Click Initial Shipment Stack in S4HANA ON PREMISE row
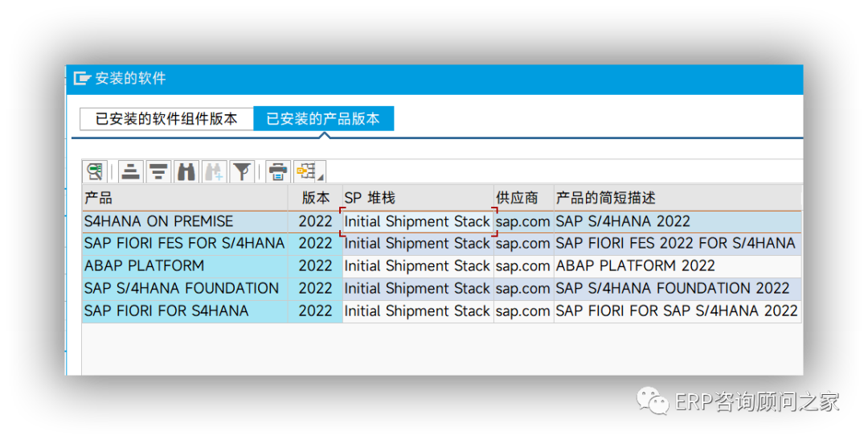This screenshot has height=440, width=868. pos(418,222)
